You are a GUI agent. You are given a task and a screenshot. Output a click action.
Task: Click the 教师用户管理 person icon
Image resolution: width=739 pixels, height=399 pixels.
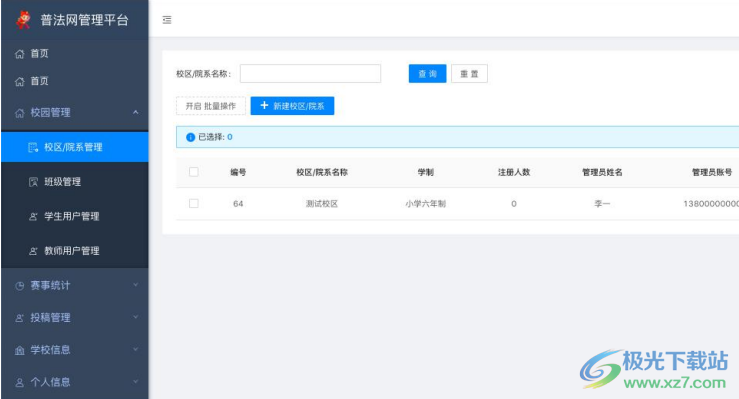point(33,251)
